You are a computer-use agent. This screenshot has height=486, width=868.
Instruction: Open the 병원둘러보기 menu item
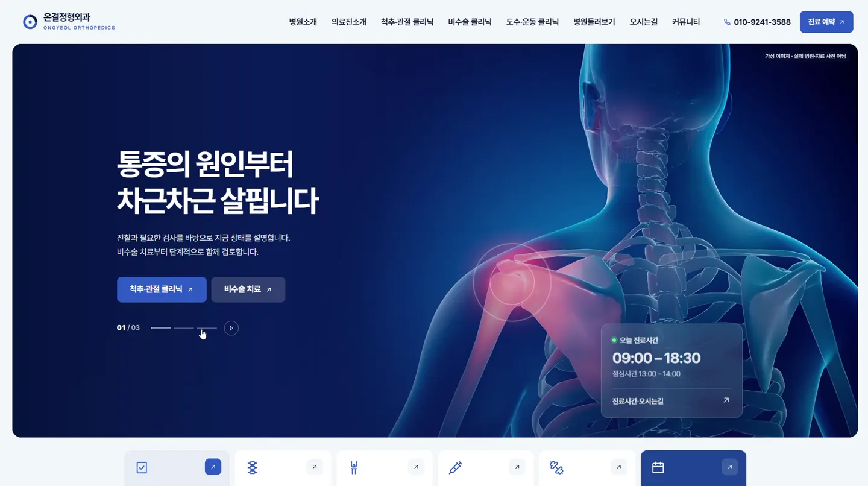(x=594, y=22)
